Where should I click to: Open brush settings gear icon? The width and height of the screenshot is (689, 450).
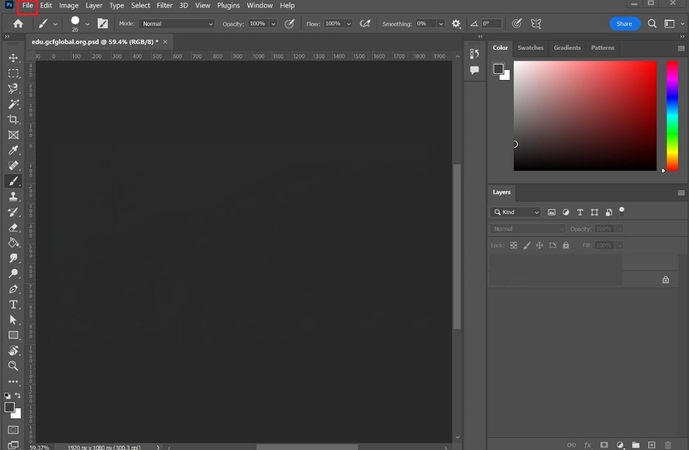point(457,23)
